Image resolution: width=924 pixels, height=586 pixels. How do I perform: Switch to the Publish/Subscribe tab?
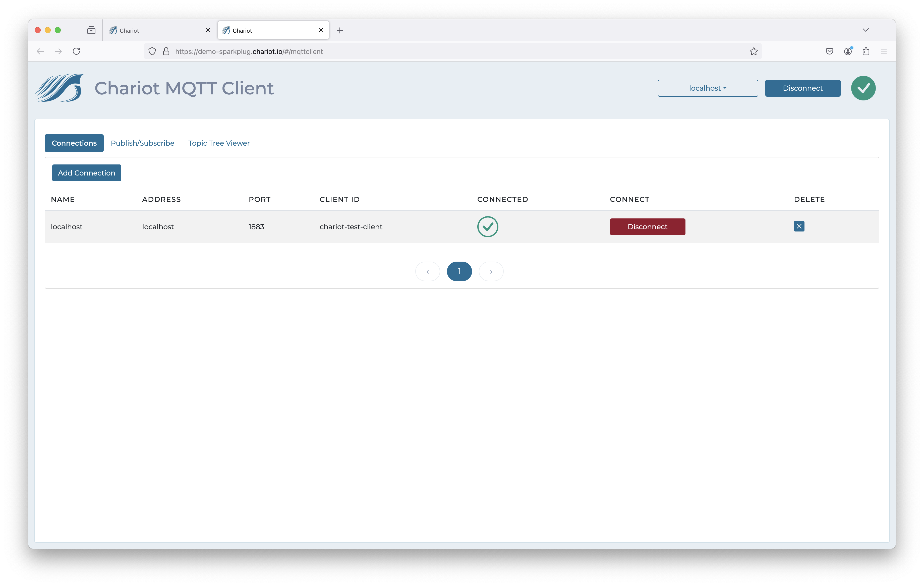142,143
